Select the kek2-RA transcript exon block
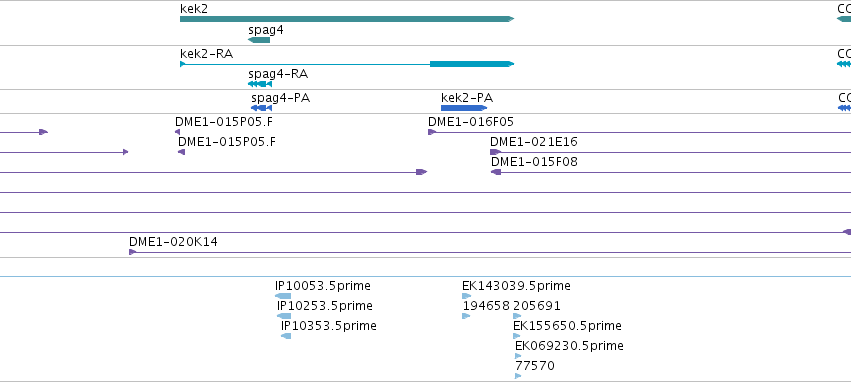Image resolution: width=851 pixels, height=382 pixels. 472,64
